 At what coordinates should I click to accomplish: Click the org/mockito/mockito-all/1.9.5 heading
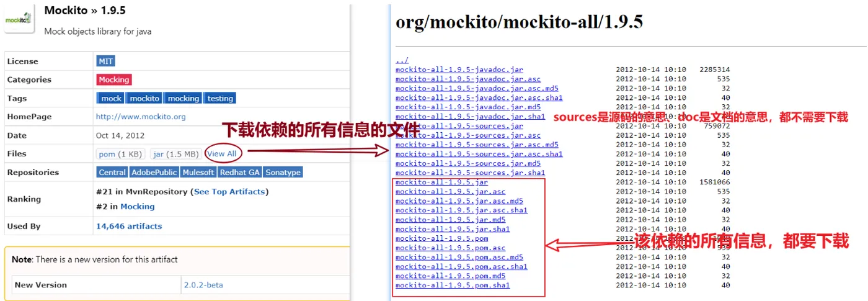click(x=520, y=22)
